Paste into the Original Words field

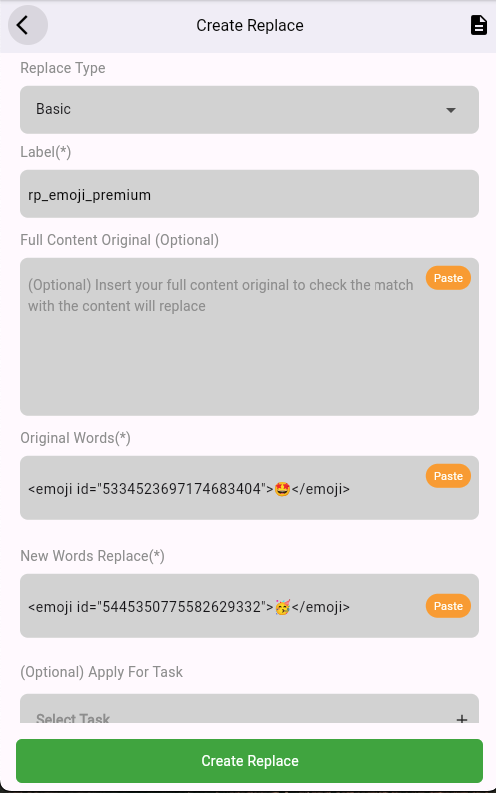448,476
